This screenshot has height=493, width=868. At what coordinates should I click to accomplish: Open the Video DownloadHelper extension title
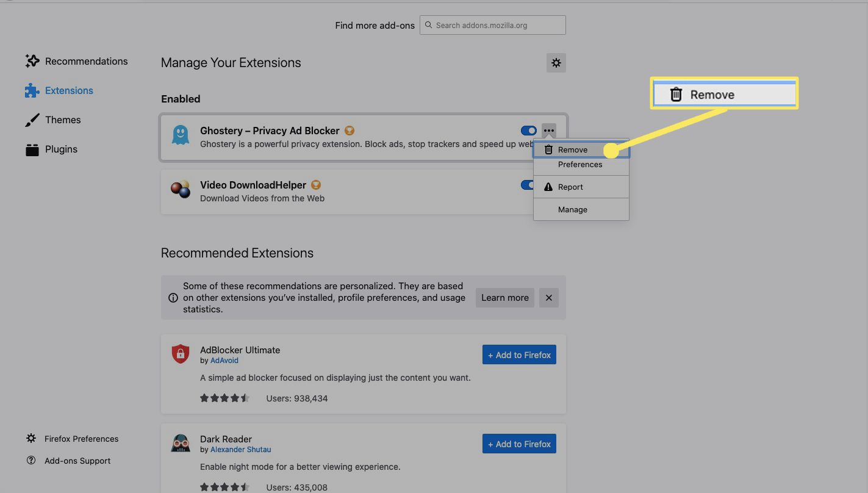point(253,185)
